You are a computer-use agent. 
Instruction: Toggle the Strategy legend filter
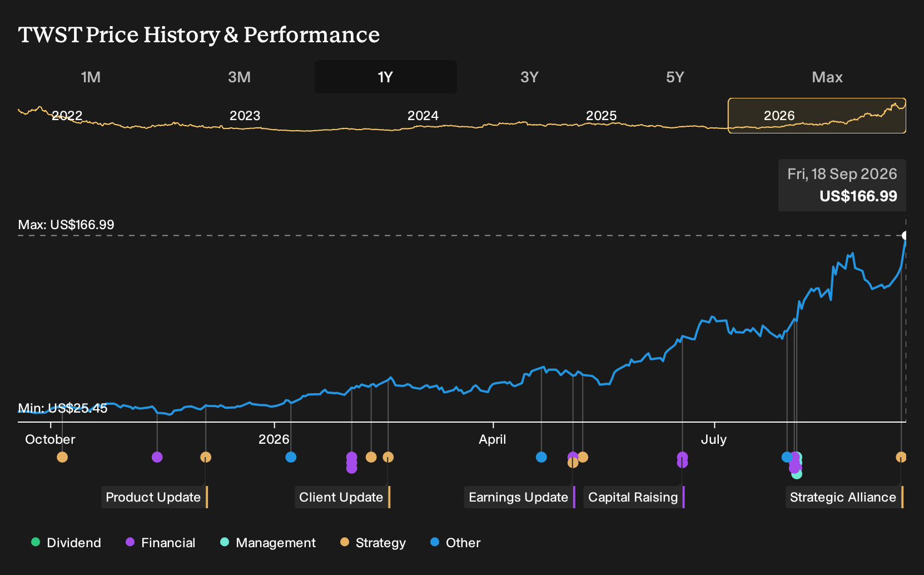[x=373, y=543]
